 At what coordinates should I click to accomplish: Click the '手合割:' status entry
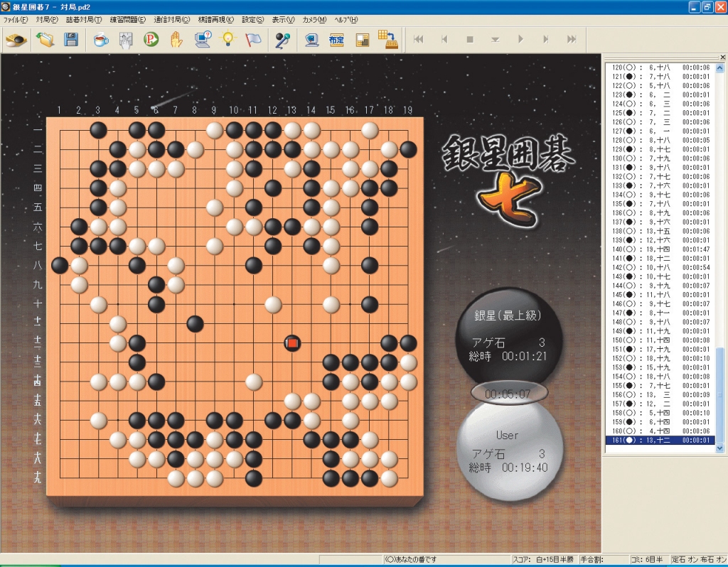[x=591, y=560]
